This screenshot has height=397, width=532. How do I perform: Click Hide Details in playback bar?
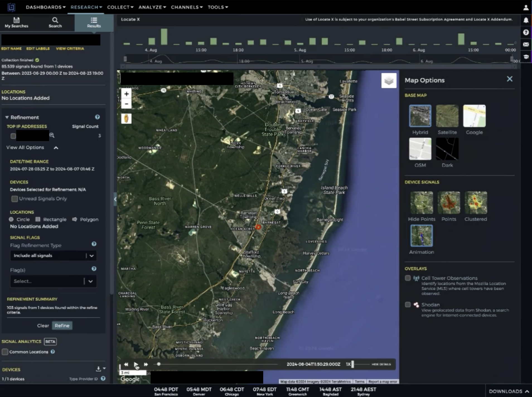(381, 364)
